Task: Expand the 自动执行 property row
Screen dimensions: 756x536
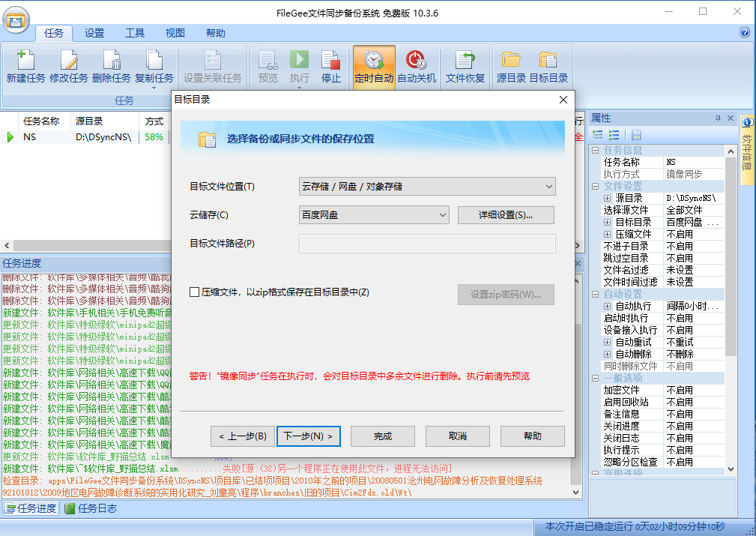Action: 608,306
